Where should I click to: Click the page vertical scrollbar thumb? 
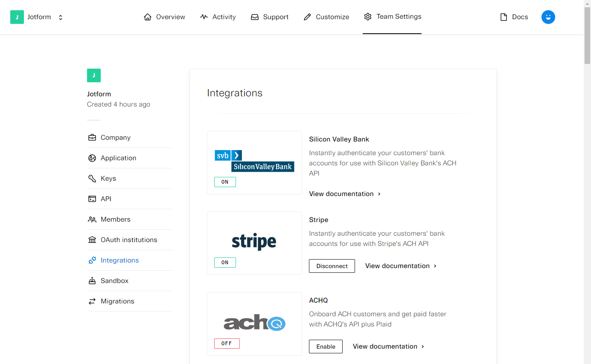coord(587,34)
